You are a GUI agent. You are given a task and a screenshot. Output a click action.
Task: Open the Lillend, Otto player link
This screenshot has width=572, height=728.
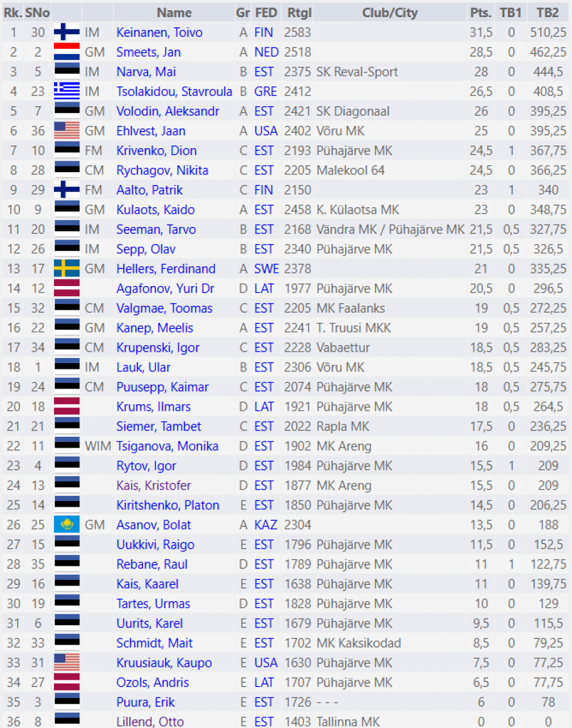[x=150, y=722]
